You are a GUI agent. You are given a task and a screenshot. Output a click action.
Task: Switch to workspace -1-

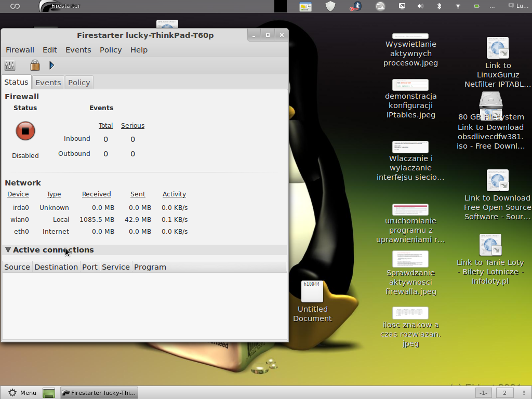pos(484,393)
